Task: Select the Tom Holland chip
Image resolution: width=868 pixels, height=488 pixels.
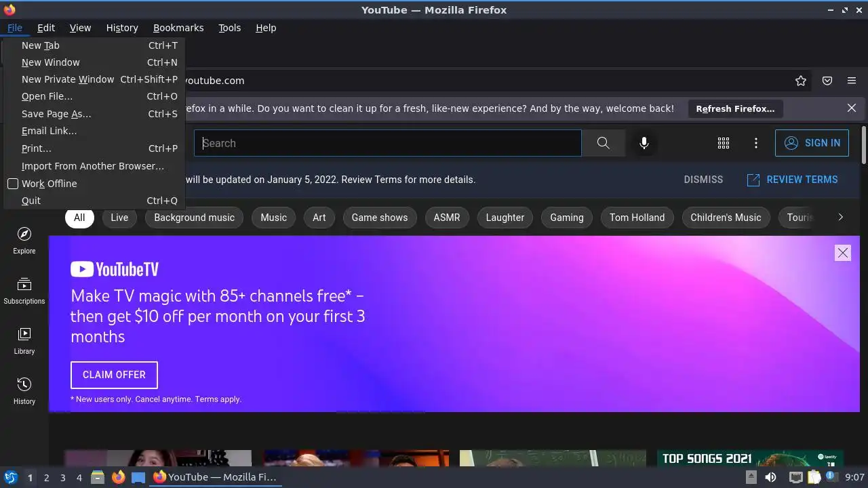Action: (x=637, y=218)
